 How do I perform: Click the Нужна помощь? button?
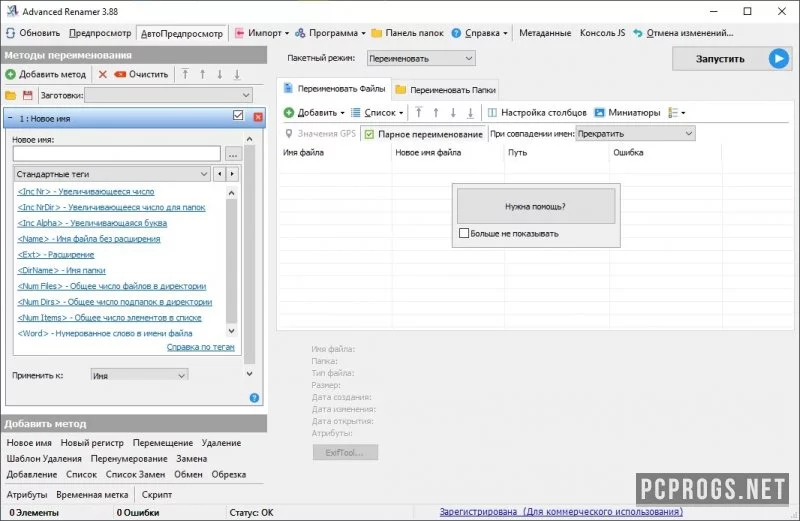[x=536, y=206]
